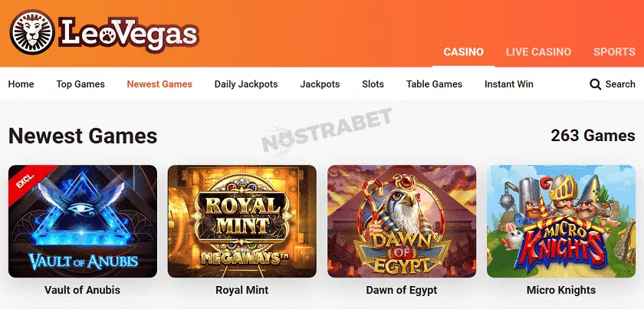
Task: Launch the Vault of Anubis game thumbnail
Action: point(83,221)
